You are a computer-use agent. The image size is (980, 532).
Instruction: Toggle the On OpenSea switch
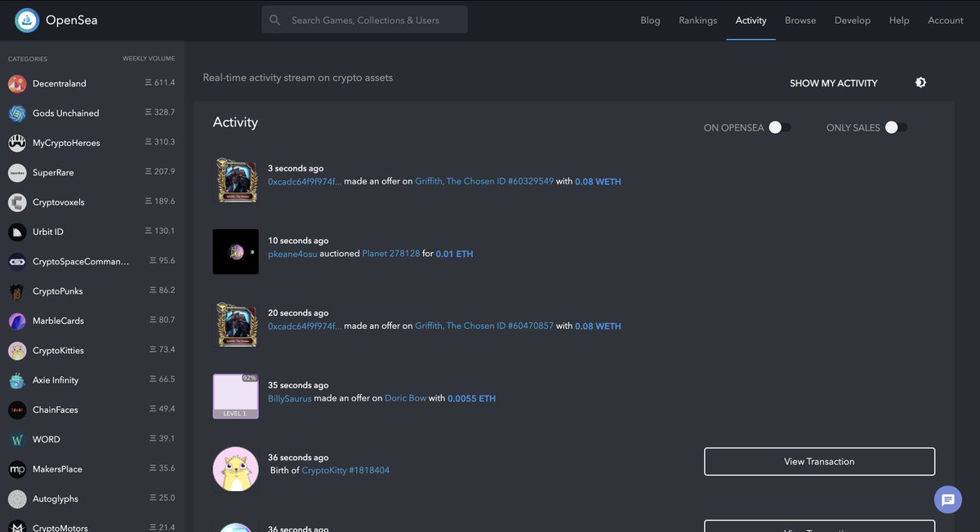coord(780,127)
